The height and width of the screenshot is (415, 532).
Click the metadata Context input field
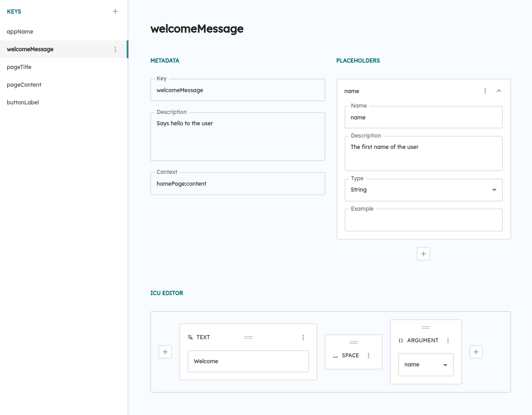coord(237,184)
